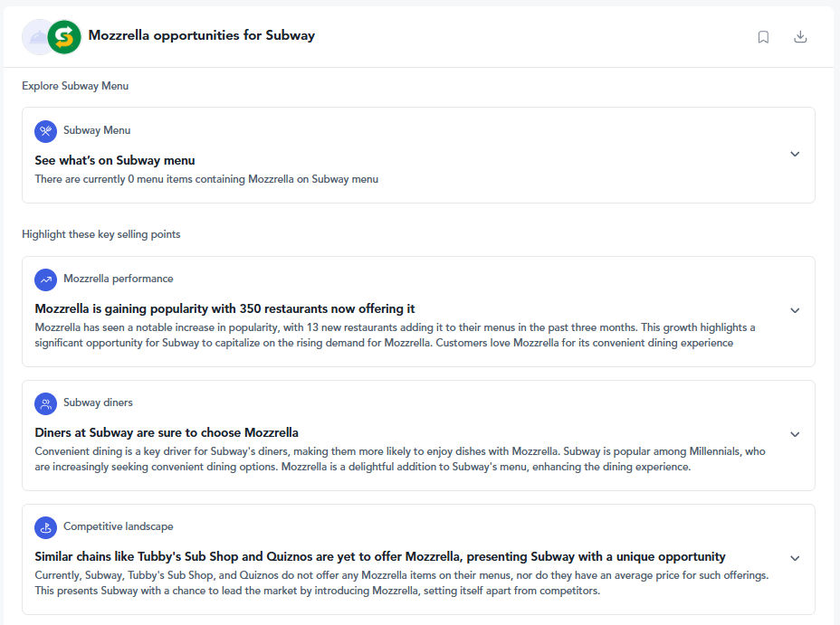Click 'Similar chains like Tubby's Sub Shop' heading

click(380, 556)
